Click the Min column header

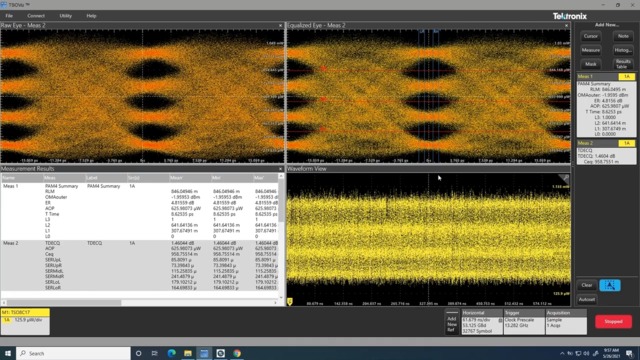coord(231,178)
